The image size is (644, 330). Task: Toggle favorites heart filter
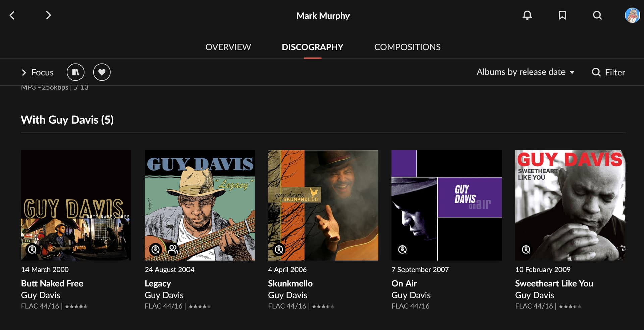coord(102,72)
